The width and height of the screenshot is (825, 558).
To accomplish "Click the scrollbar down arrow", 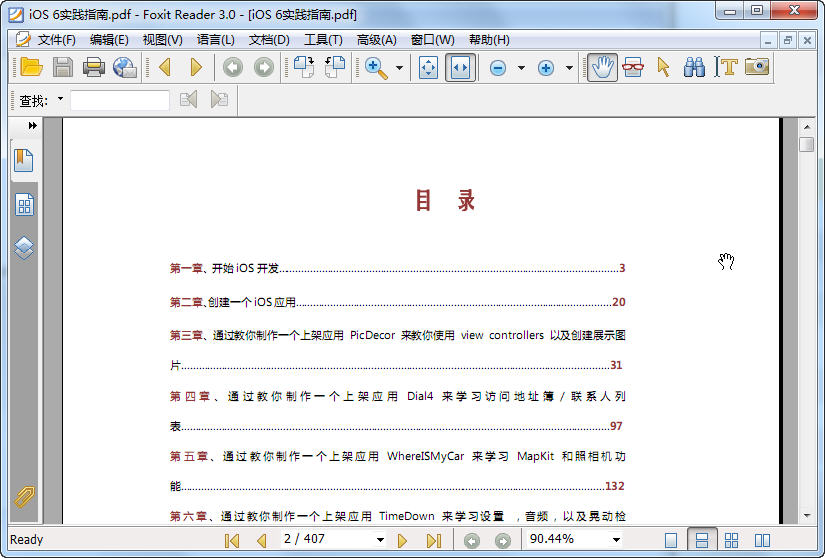I will coord(807,516).
